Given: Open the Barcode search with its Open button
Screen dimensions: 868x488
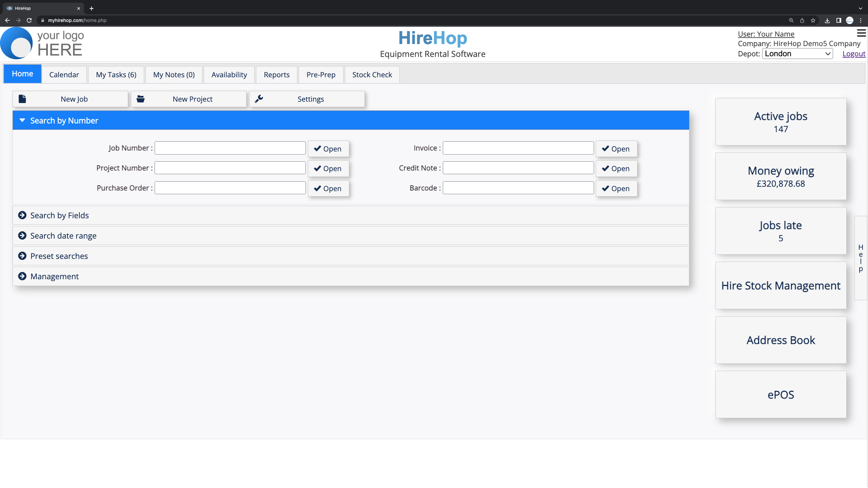Looking at the screenshot, I should pyautogui.click(x=616, y=188).
